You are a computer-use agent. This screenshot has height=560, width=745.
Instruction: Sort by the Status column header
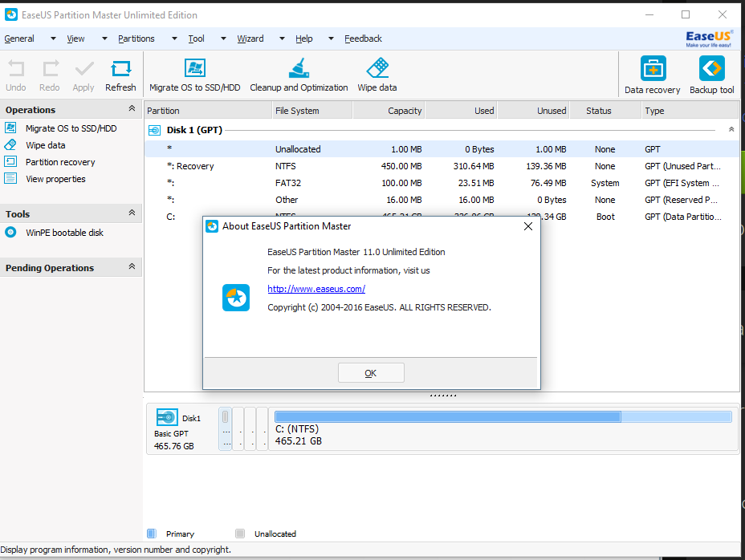[606, 111]
